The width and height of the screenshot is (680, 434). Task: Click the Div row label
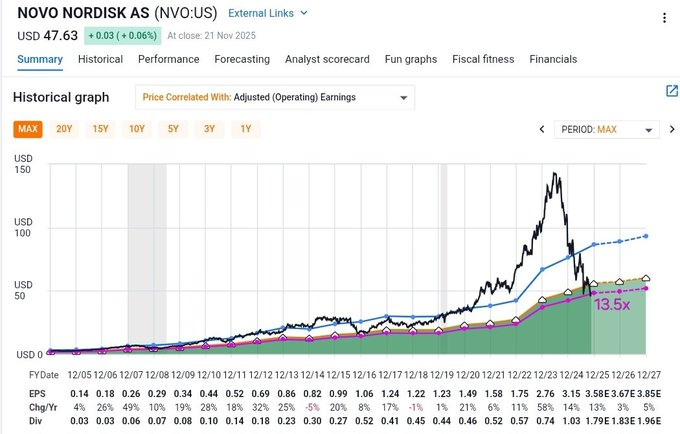[36, 421]
